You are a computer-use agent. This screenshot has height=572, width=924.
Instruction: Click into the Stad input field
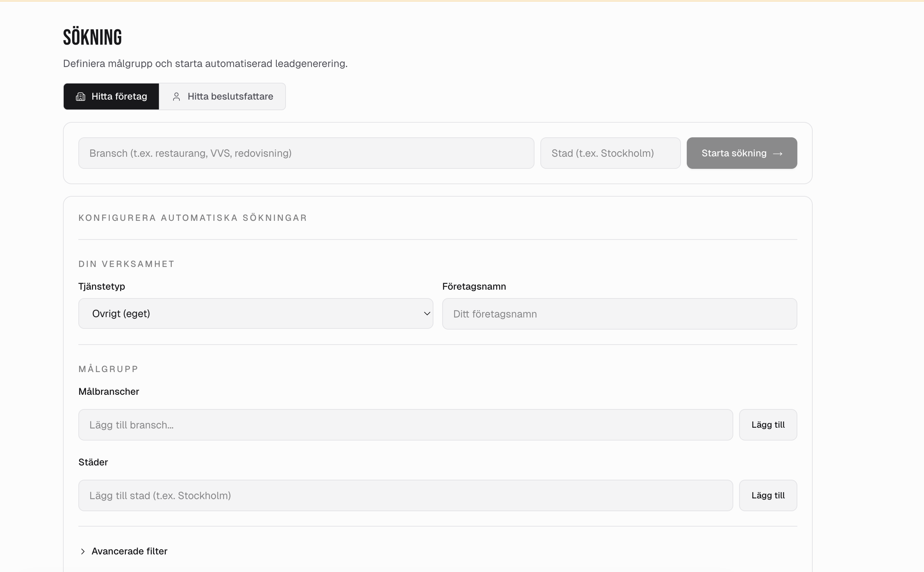(610, 153)
